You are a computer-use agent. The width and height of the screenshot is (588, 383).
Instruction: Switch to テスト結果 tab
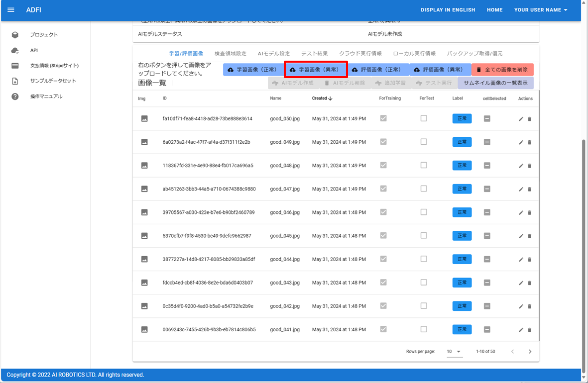pos(314,54)
